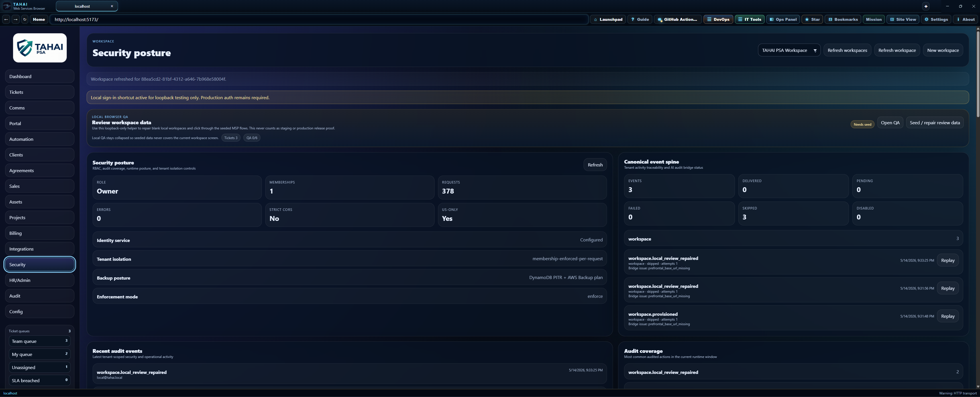Open browser Settings

(936, 19)
